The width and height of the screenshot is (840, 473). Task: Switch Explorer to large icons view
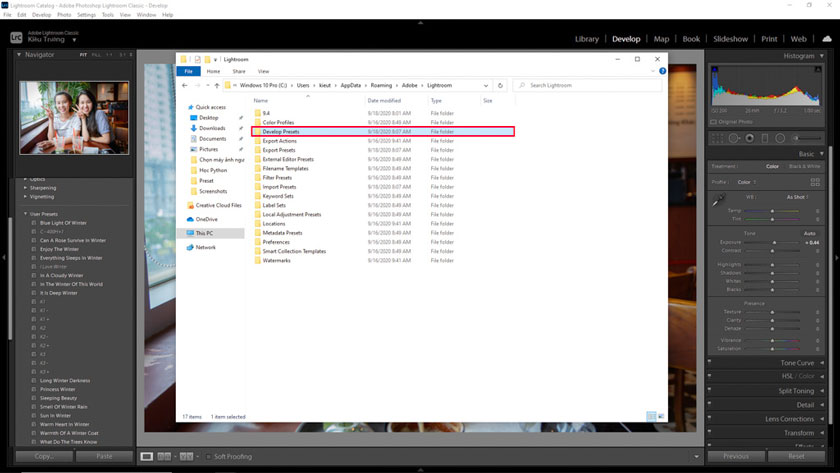click(661, 416)
